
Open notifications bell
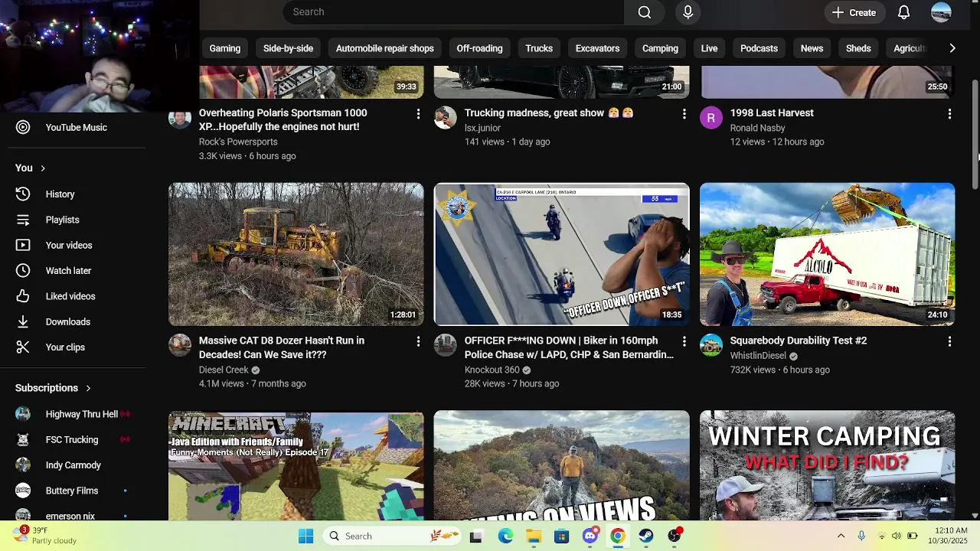coord(903,12)
